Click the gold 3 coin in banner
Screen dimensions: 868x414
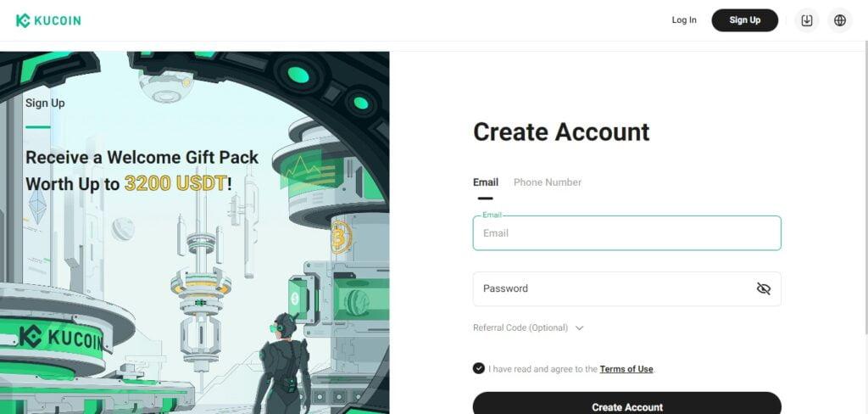pyautogui.click(x=340, y=238)
